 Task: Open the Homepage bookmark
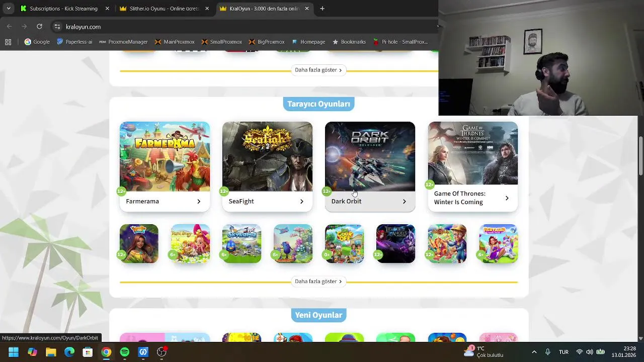tap(308, 42)
